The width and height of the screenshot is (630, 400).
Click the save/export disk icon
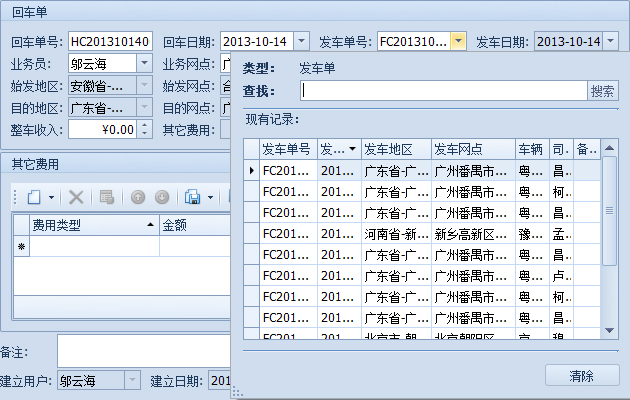[x=193, y=197]
